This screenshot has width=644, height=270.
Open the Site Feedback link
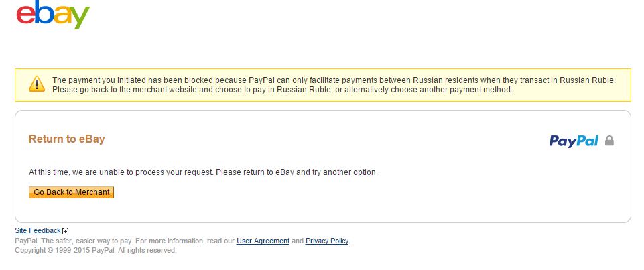[x=38, y=231]
